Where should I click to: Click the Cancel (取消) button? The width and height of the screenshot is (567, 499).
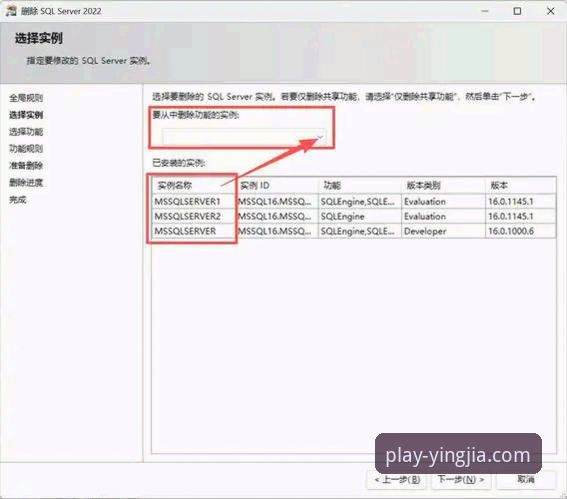coord(526,479)
